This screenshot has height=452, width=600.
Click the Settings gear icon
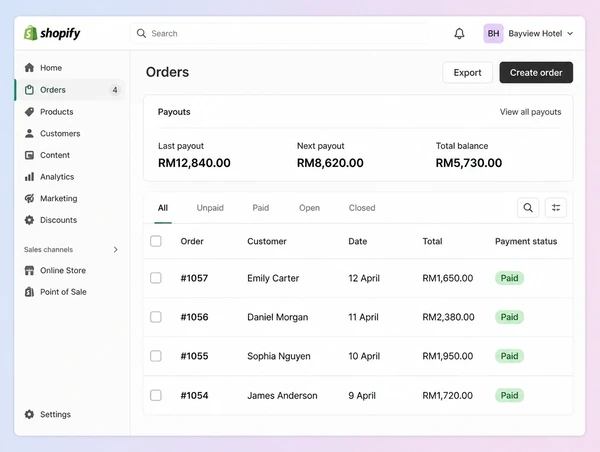tap(29, 414)
